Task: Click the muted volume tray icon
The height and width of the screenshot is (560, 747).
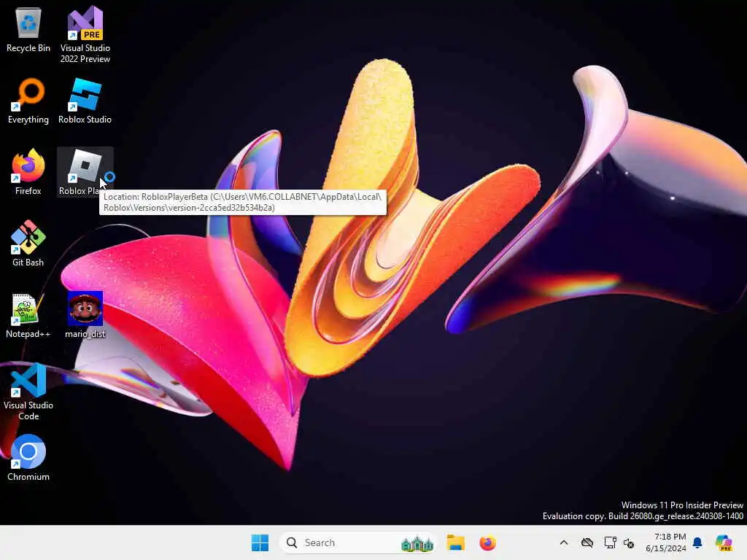Action: pos(629,542)
